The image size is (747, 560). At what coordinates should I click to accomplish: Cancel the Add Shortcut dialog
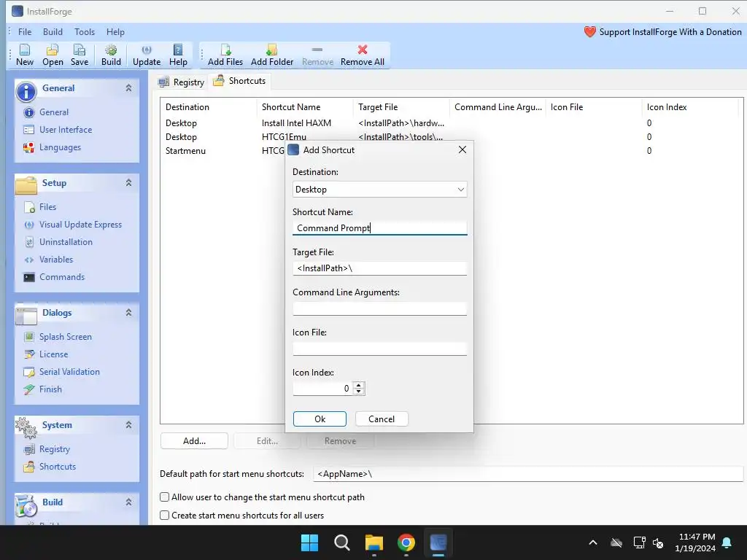(382, 419)
